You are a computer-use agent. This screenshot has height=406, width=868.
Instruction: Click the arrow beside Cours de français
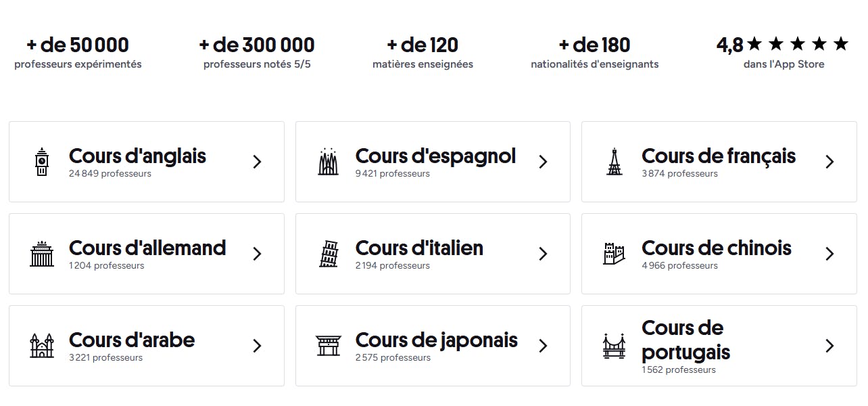829,162
